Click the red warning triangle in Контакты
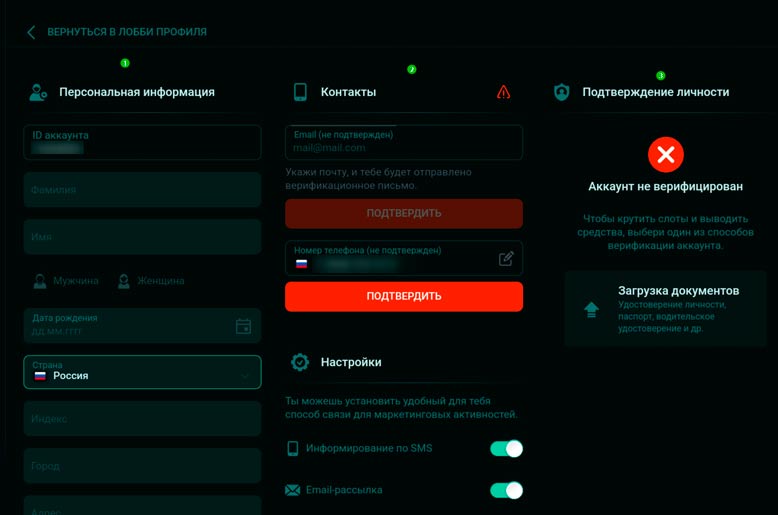 pyautogui.click(x=503, y=92)
